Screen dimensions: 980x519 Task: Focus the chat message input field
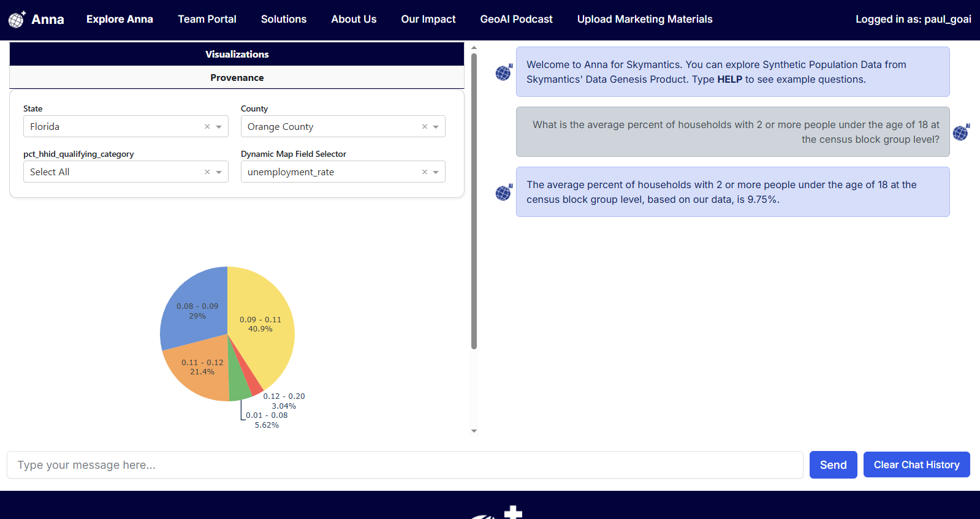tap(405, 465)
